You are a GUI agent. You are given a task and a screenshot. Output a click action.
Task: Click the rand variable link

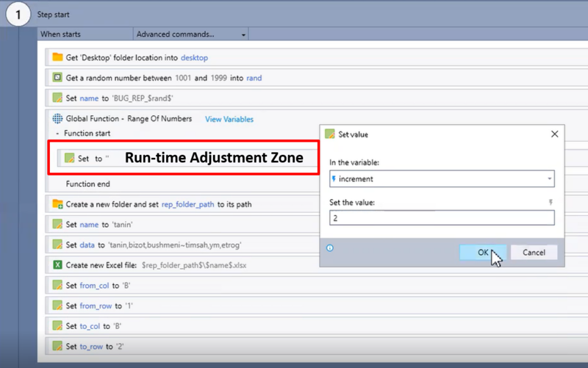[254, 78]
